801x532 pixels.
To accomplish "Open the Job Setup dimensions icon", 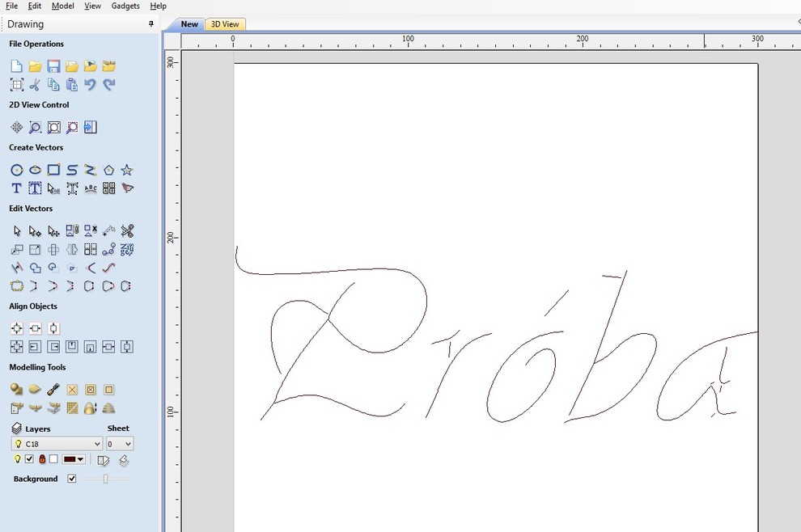I will [x=16, y=85].
